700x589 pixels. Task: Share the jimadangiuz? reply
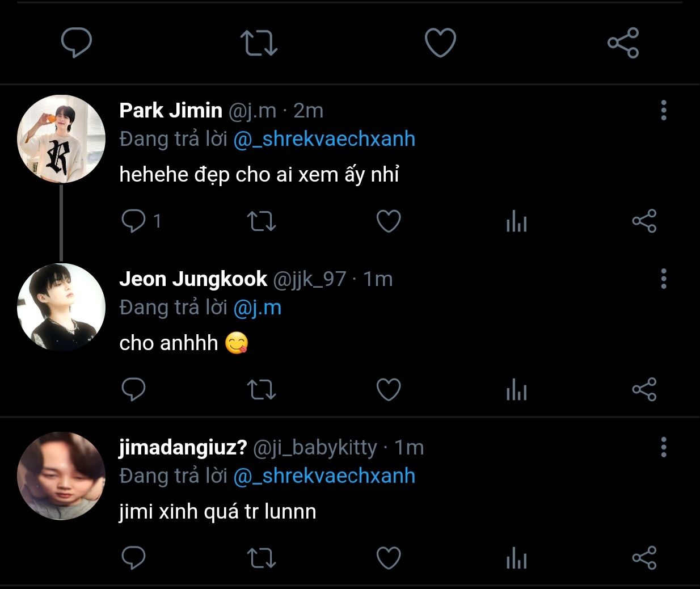[x=644, y=558]
